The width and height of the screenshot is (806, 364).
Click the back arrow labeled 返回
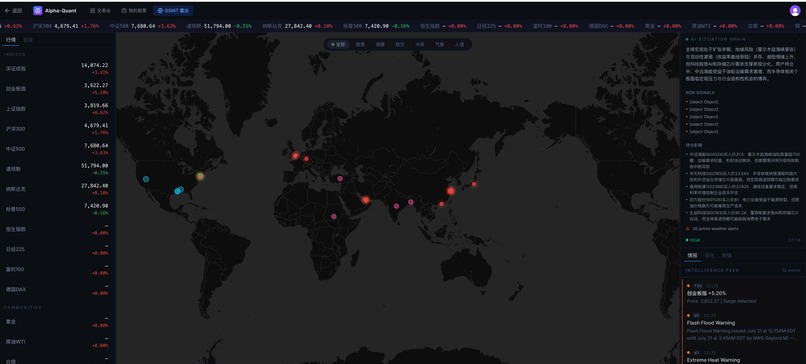coord(13,10)
